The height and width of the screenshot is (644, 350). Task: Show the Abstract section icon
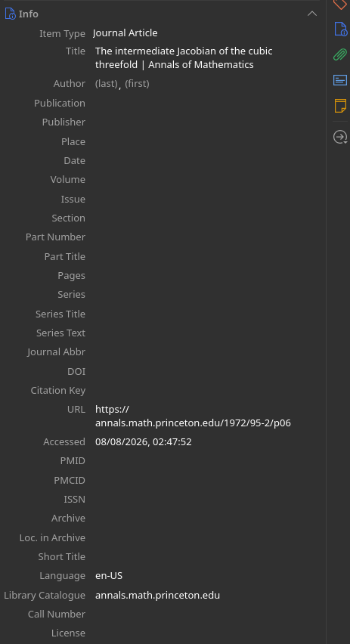coord(340,80)
